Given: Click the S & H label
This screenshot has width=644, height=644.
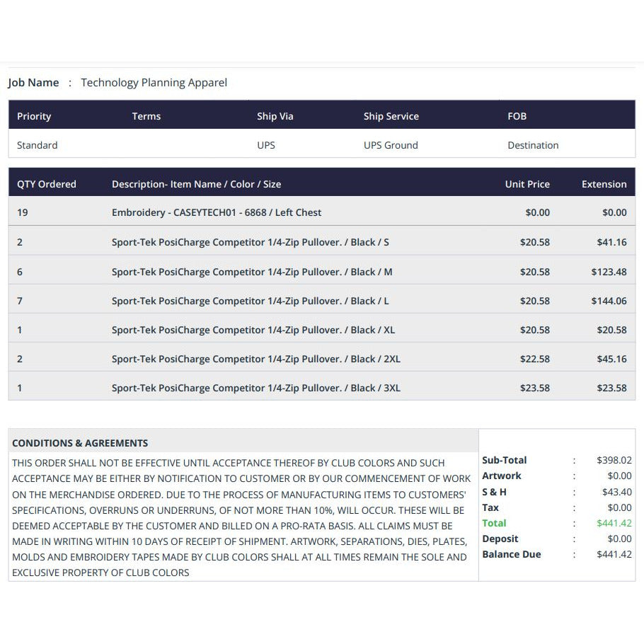Looking at the screenshot, I should point(494,492).
